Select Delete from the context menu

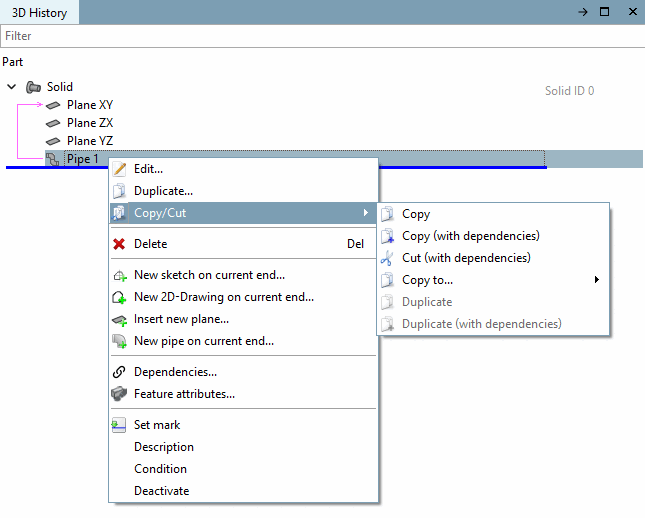[x=244, y=244]
